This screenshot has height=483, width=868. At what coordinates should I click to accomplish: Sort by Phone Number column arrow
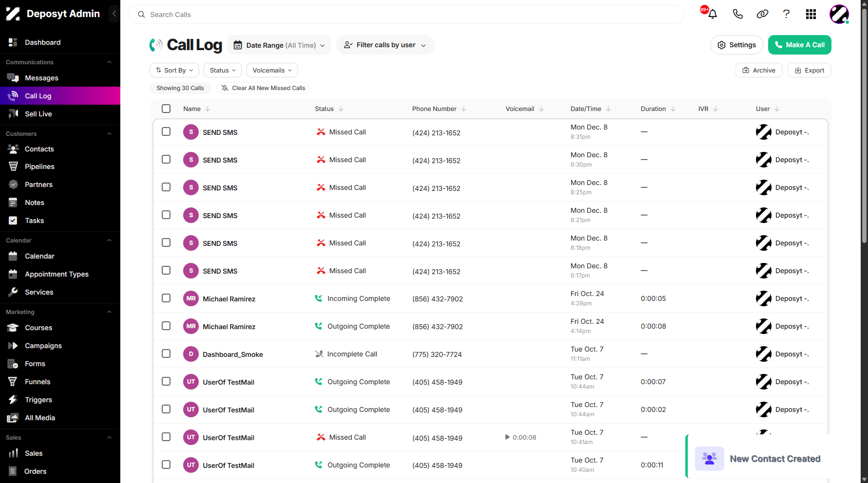[464, 109]
